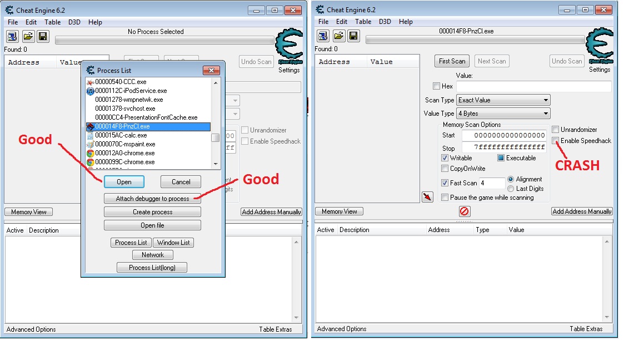This screenshot has height=340, width=644.
Task: Select the 000014F8-PnzCl.exe process entry
Action: point(148,126)
